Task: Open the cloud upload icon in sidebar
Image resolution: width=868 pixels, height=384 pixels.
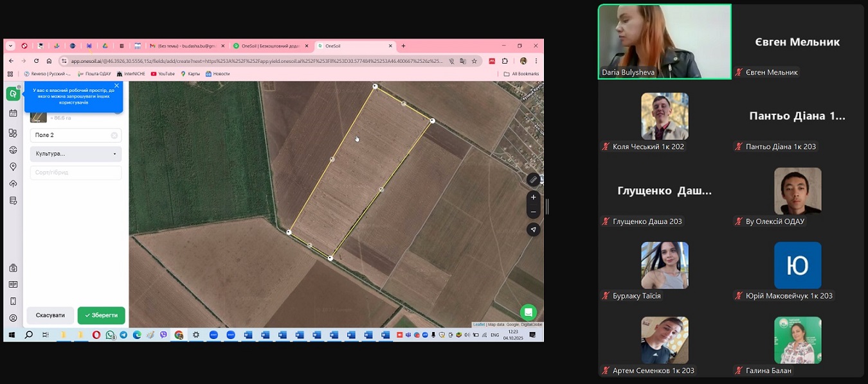Action: pos(13,184)
